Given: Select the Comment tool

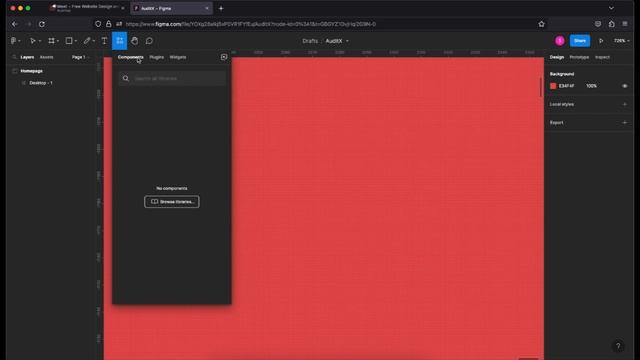Looking at the screenshot, I should tap(149, 41).
